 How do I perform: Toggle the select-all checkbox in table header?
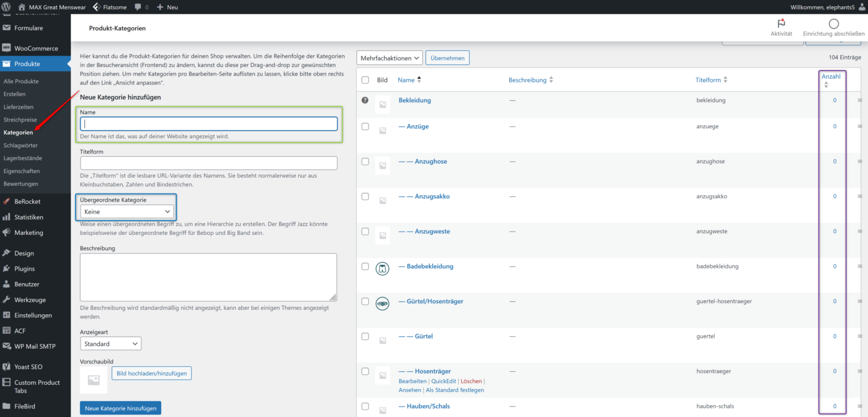365,80
